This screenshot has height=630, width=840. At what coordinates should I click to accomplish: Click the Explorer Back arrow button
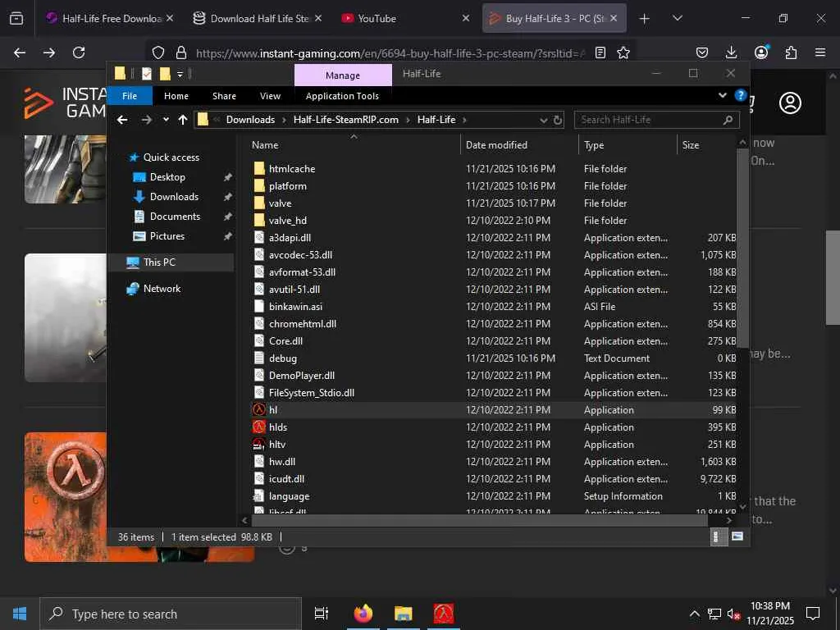point(123,120)
